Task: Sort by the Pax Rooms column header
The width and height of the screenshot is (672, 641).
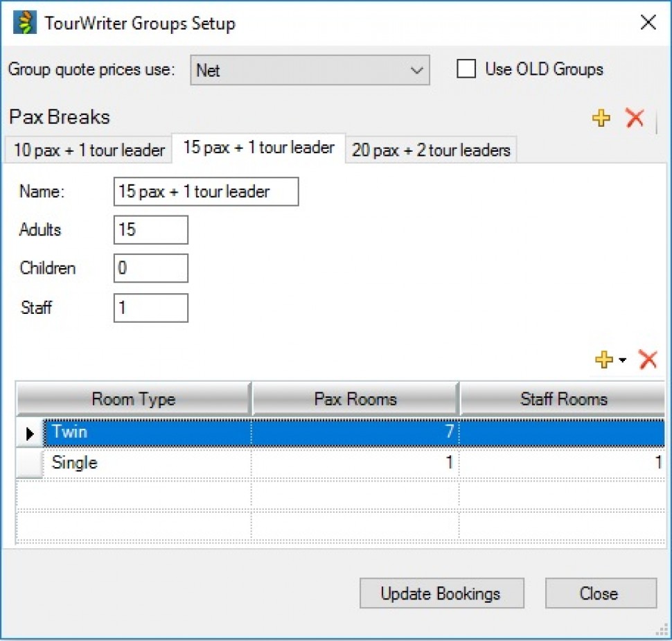Action: (355, 399)
